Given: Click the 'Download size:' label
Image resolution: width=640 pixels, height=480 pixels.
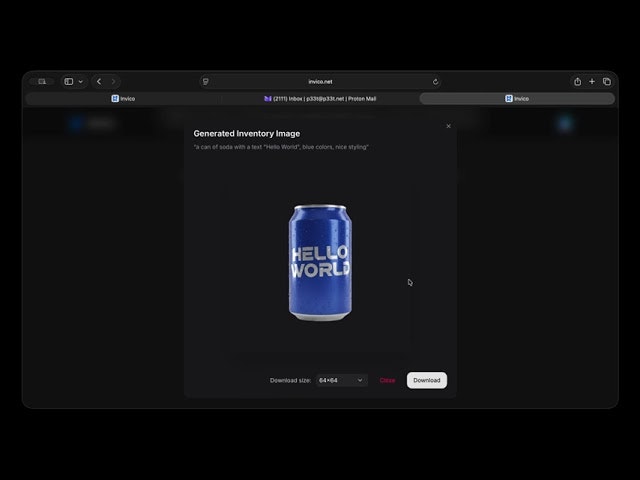Looking at the screenshot, I should [x=290, y=380].
